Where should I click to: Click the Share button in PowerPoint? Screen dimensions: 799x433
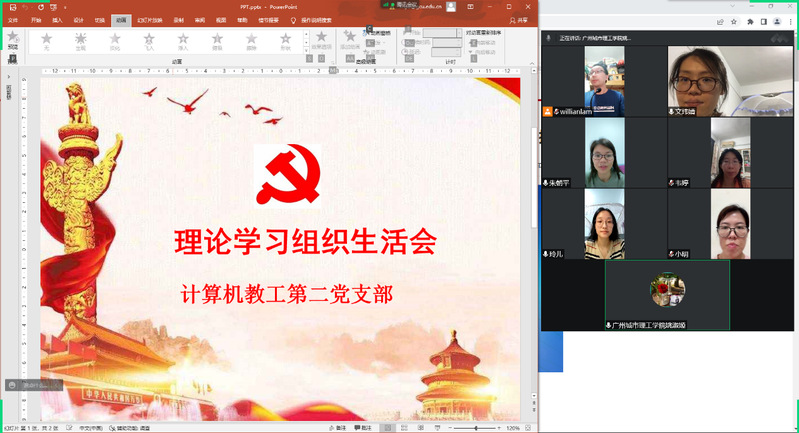coord(521,19)
